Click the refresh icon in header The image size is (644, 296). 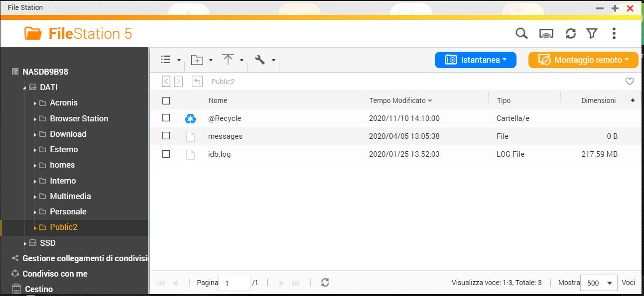point(570,33)
